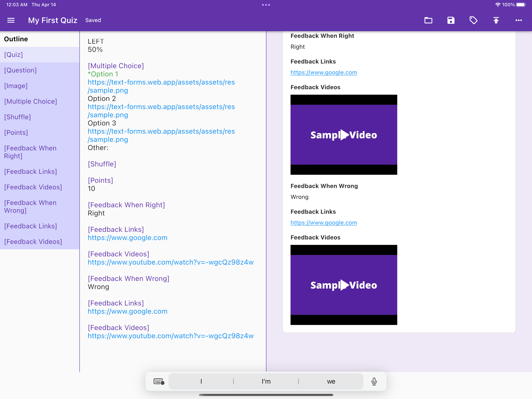532x399 pixels.
Task: Click the quiz title My First Quiz
Action: pos(53,20)
